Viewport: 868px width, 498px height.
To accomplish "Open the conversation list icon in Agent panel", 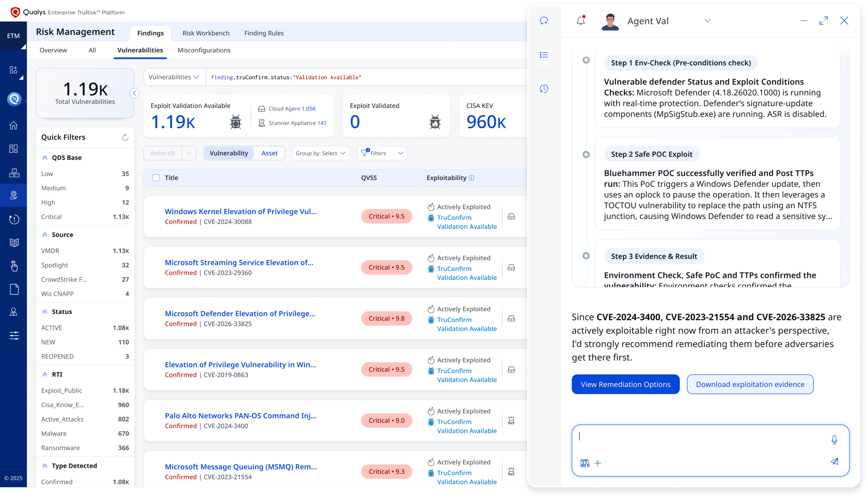I will [544, 55].
